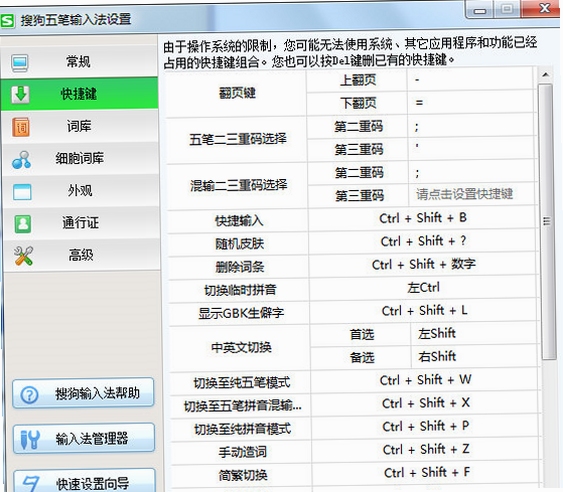
Task: Open 搜狗输入法帮助 help button
Action: 83,393
